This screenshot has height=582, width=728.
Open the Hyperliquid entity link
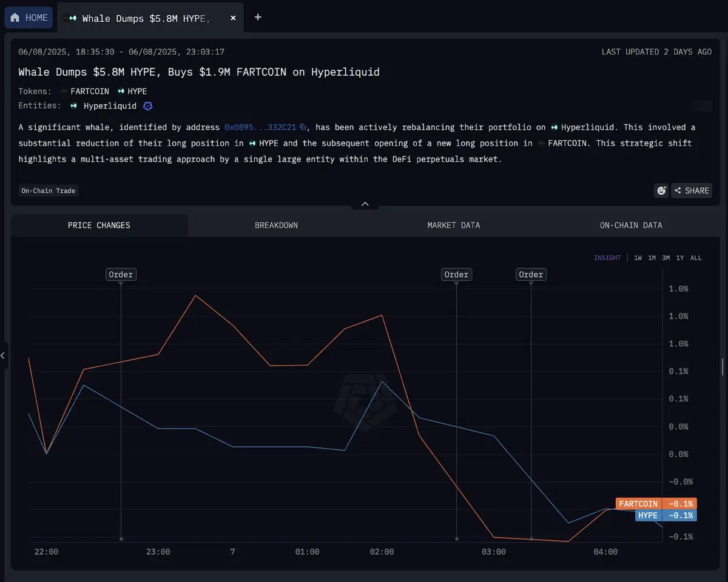click(x=104, y=105)
